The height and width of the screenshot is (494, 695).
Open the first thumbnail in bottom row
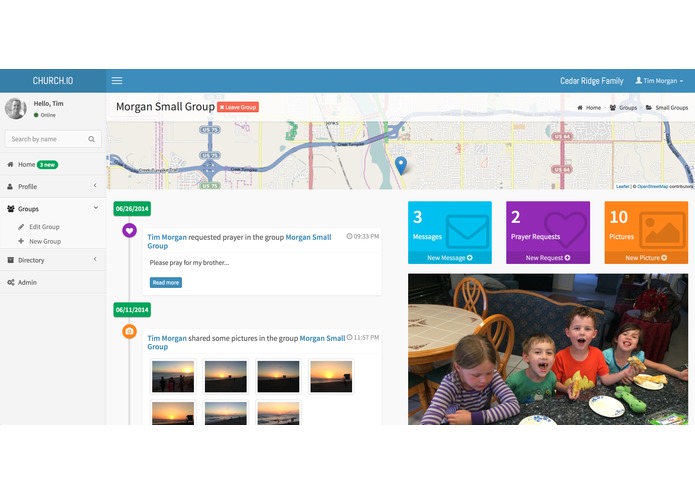tap(173, 412)
